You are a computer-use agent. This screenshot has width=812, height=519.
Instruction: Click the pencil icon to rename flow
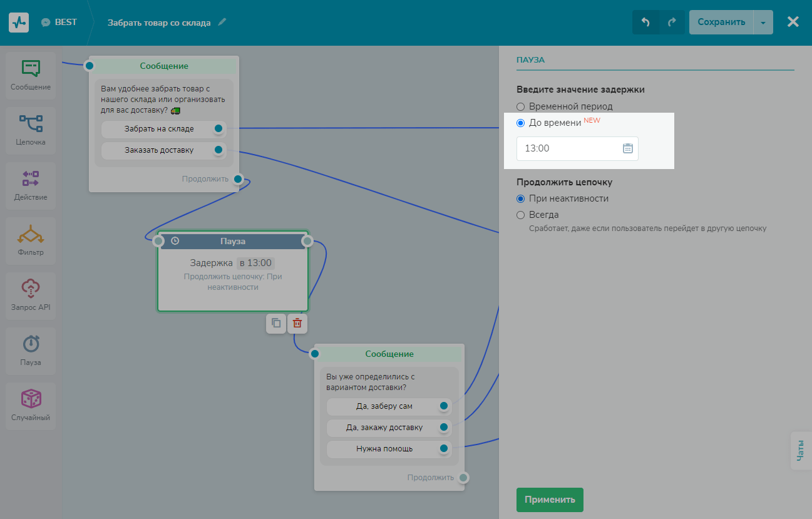pos(222,22)
